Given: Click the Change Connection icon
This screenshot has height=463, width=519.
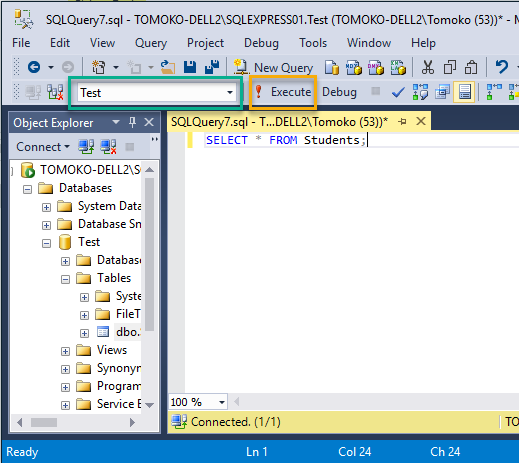Looking at the screenshot, I should (55, 92).
